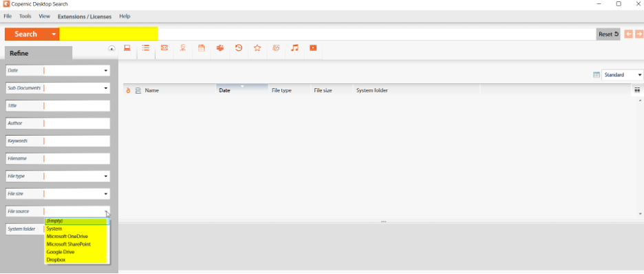Choose Microsoft SharePoint in File source list
Image resolution: width=644 pixels, height=274 pixels.
pyautogui.click(x=77, y=244)
